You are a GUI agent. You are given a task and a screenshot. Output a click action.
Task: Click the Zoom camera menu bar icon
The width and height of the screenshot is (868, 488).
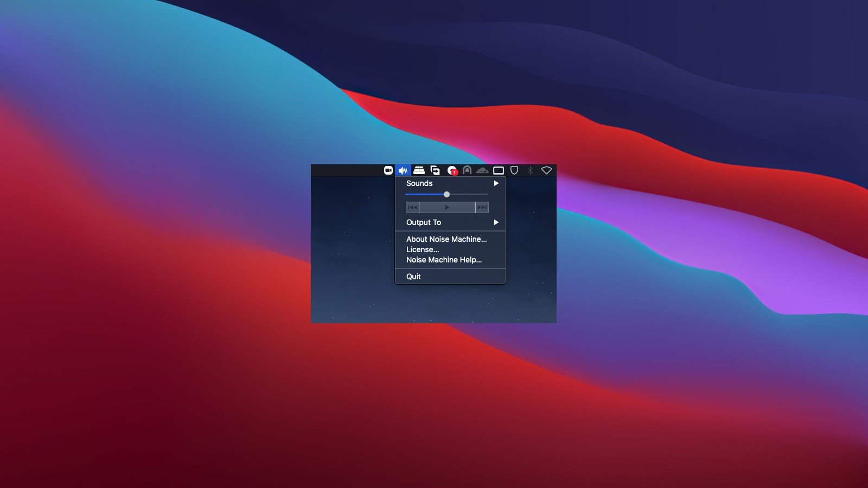[x=388, y=170]
